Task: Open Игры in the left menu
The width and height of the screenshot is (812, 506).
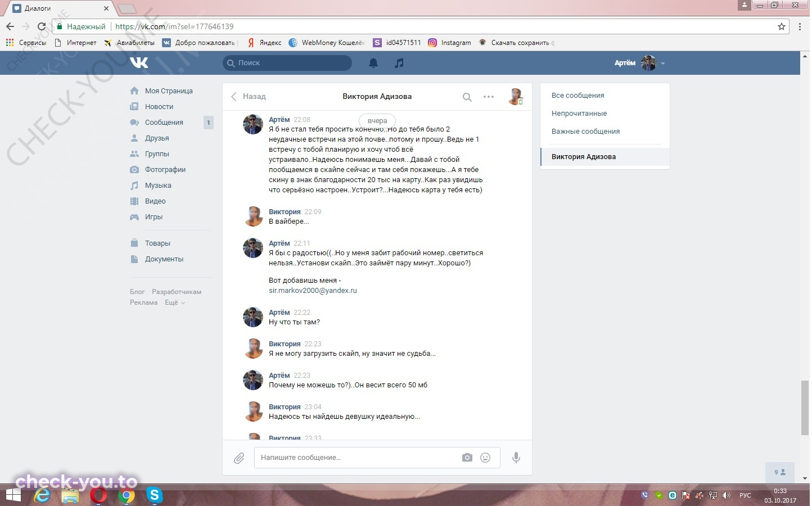Action: point(154,217)
